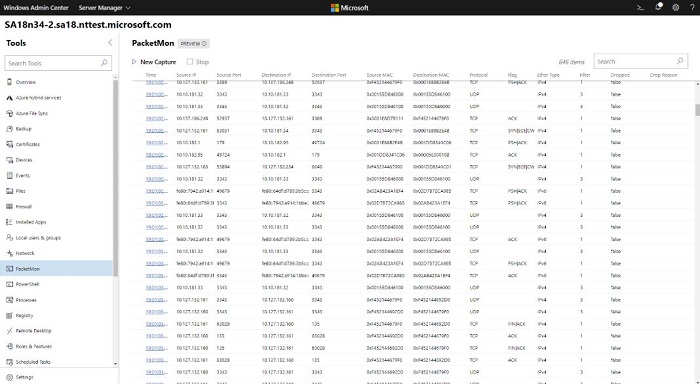Screen dimensions: 700x384
Task: Sort by Time column header
Action: pos(151,75)
